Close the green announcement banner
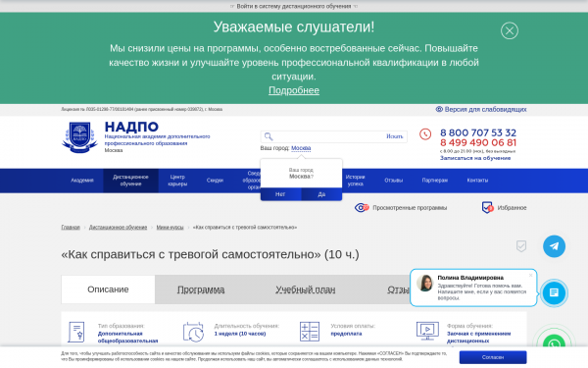 coord(510,30)
